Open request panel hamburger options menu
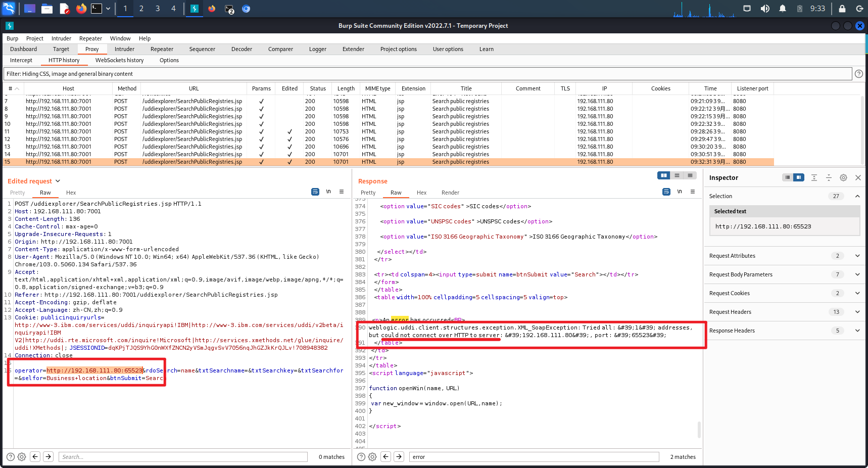Image resolution: width=868 pixels, height=468 pixels. tap(342, 192)
